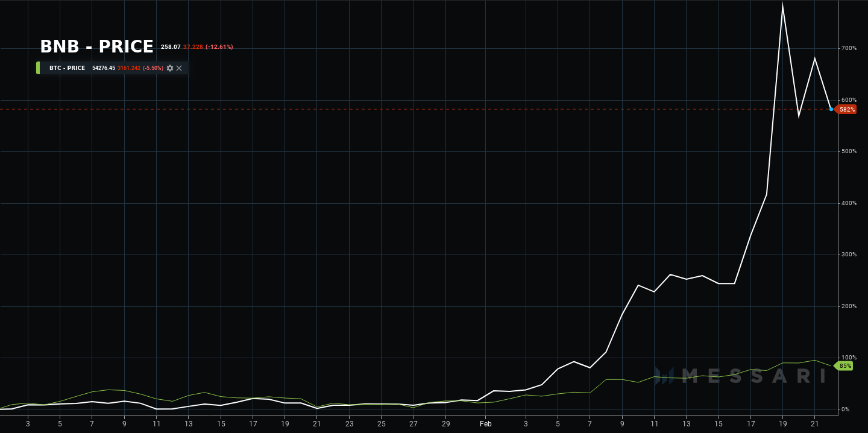Click the 500% label on the price axis

(x=849, y=151)
